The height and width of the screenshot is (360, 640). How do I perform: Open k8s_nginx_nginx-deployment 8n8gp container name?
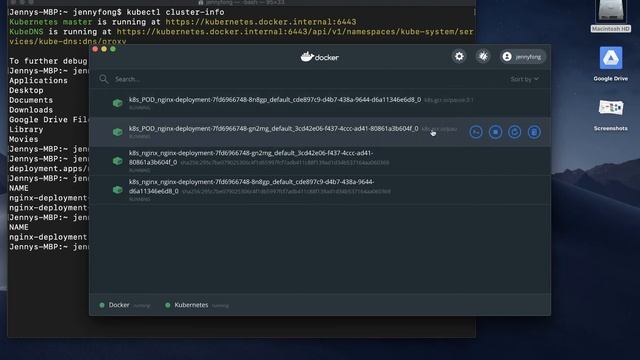coord(251,187)
